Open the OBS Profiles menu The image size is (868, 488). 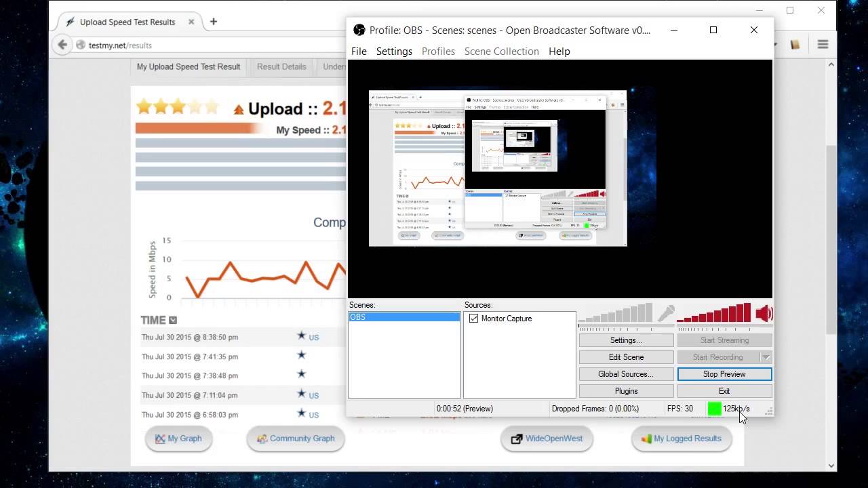(x=438, y=52)
